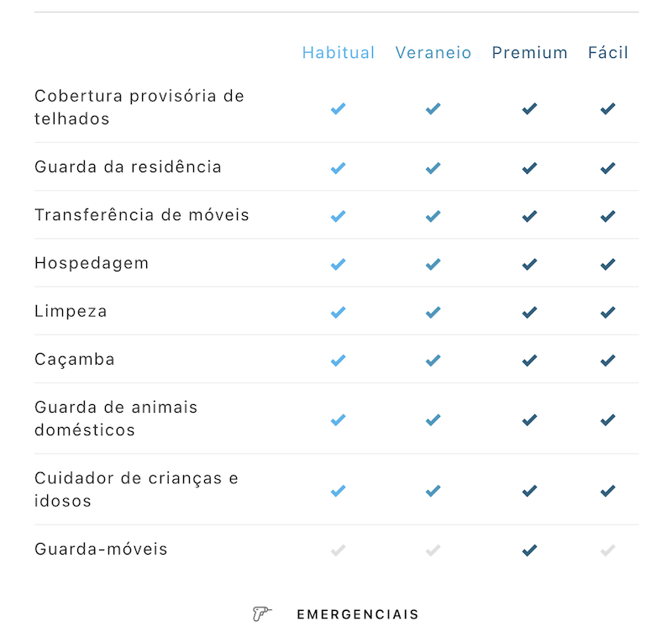Click Fácil checkmark for Cuidador de crianças e idosos

point(607,491)
